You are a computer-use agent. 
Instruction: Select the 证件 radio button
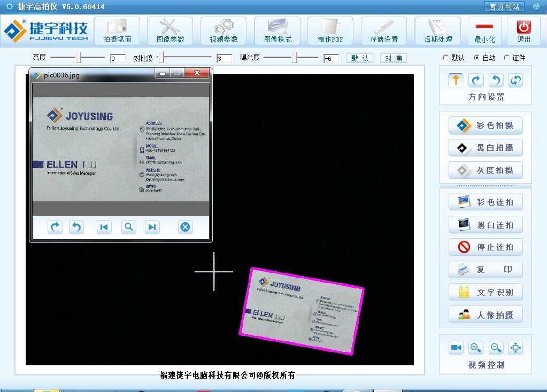click(x=506, y=58)
